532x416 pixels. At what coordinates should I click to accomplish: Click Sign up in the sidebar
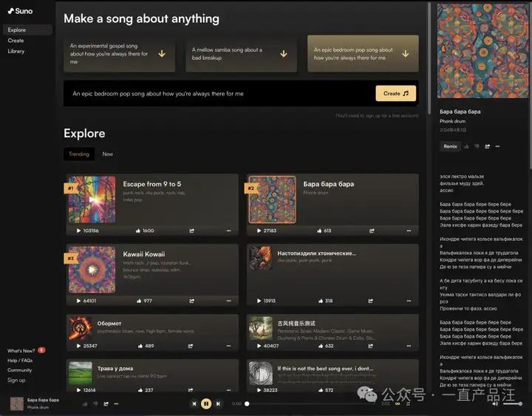tap(16, 380)
